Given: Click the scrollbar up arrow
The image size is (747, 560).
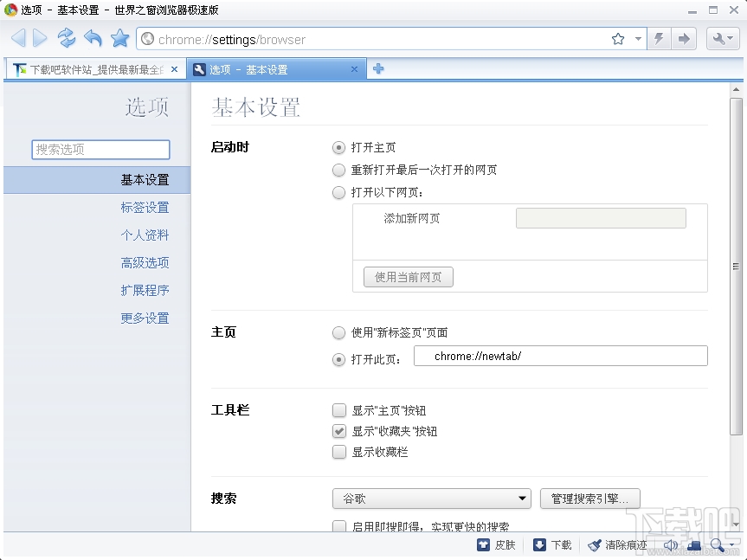Looking at the screenshot, I should coord(736,89).
